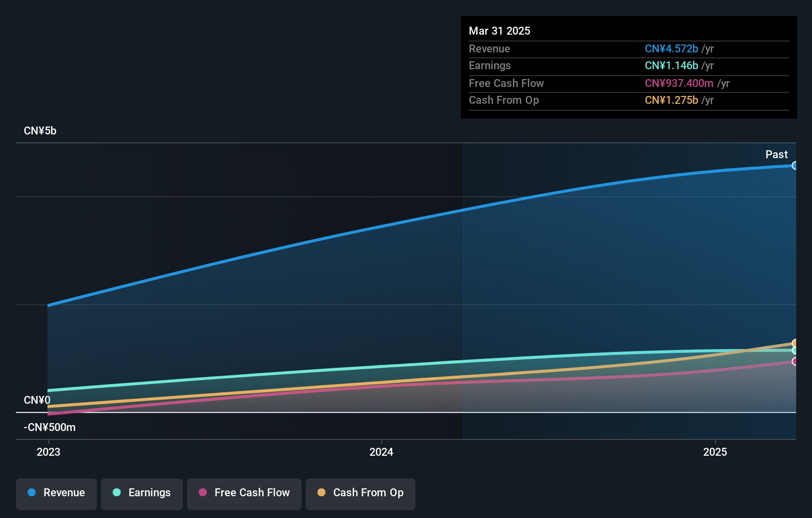
Task: Click the Revenue line endpoint marker
Action: pyautogui.click(x=795, y=166)
